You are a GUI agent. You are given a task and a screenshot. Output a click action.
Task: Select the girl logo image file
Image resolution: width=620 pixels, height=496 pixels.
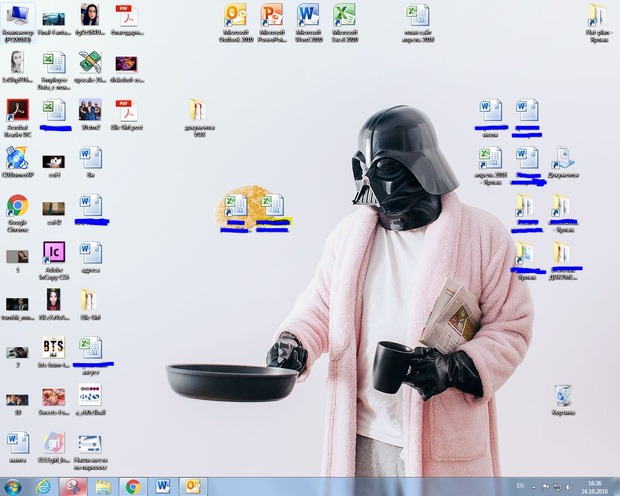54,447
